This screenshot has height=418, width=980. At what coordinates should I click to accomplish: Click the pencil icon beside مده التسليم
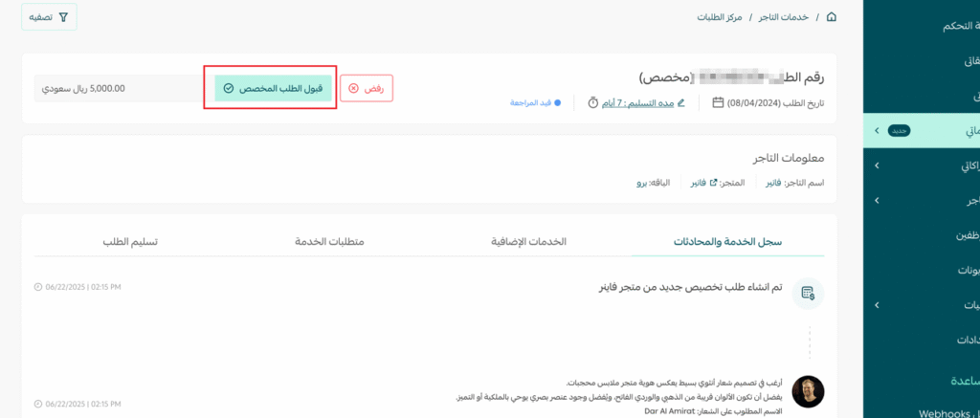[x=680, y=102]
